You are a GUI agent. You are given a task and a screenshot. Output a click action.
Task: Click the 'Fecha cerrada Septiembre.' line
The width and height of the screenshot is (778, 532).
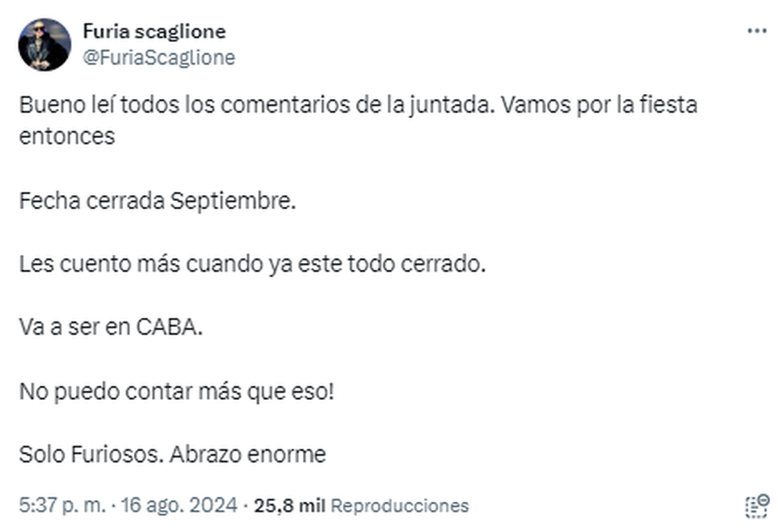pyautogui.click(x=158, y=202)
